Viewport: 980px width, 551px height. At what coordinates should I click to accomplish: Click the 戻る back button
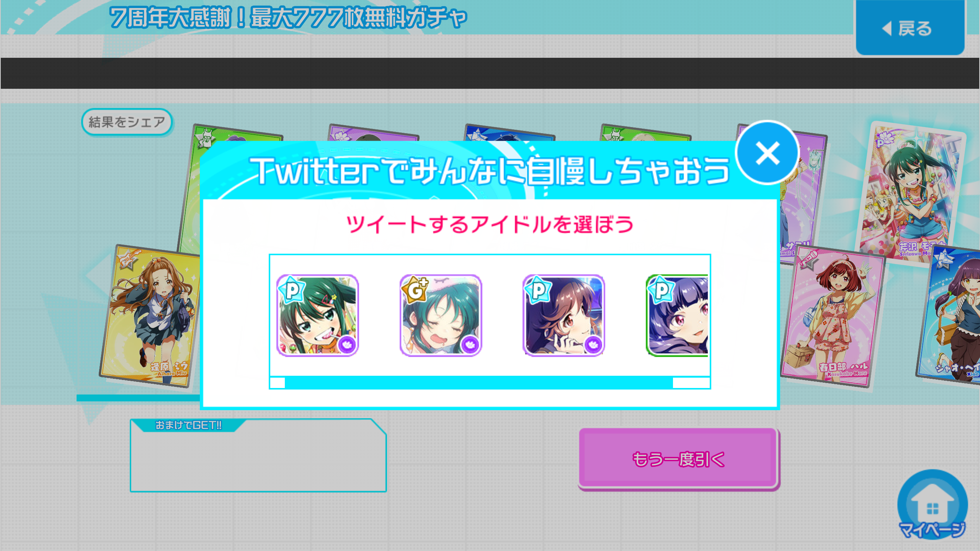click(x=910, y=28)
